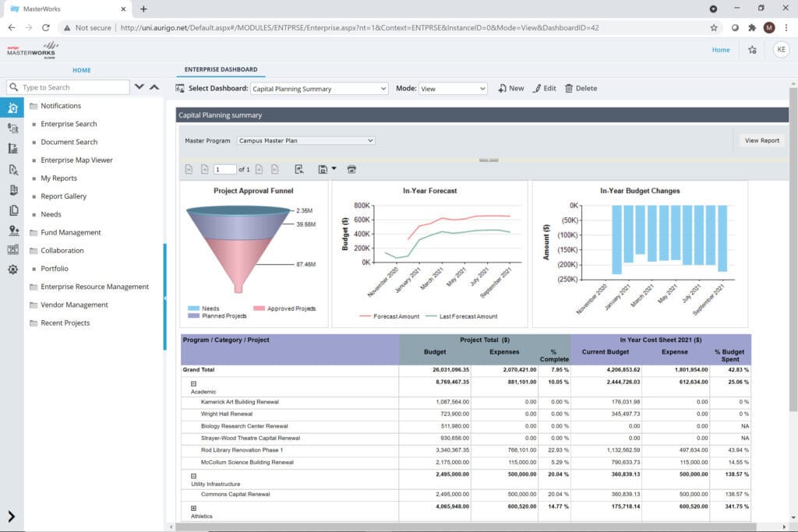Viewport: 798px width, 532px height.
Task: Select the Enterprise Dashboard tab
Action: click(221, 70)
